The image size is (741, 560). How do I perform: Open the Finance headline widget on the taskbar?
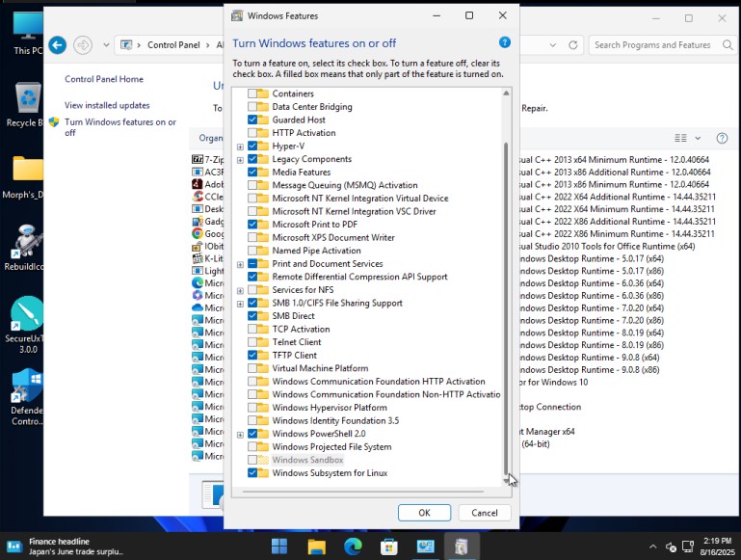pyautogui.click(x=66, y=547)
